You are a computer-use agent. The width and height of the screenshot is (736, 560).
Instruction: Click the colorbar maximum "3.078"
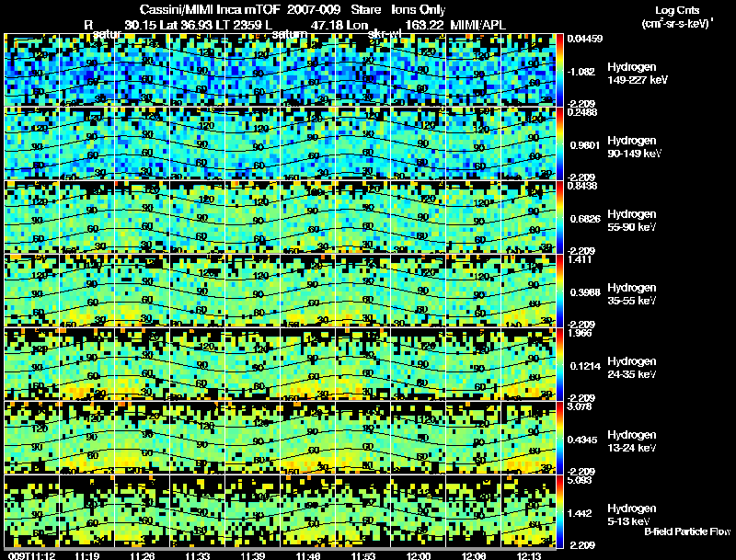[x=580, y=406]
